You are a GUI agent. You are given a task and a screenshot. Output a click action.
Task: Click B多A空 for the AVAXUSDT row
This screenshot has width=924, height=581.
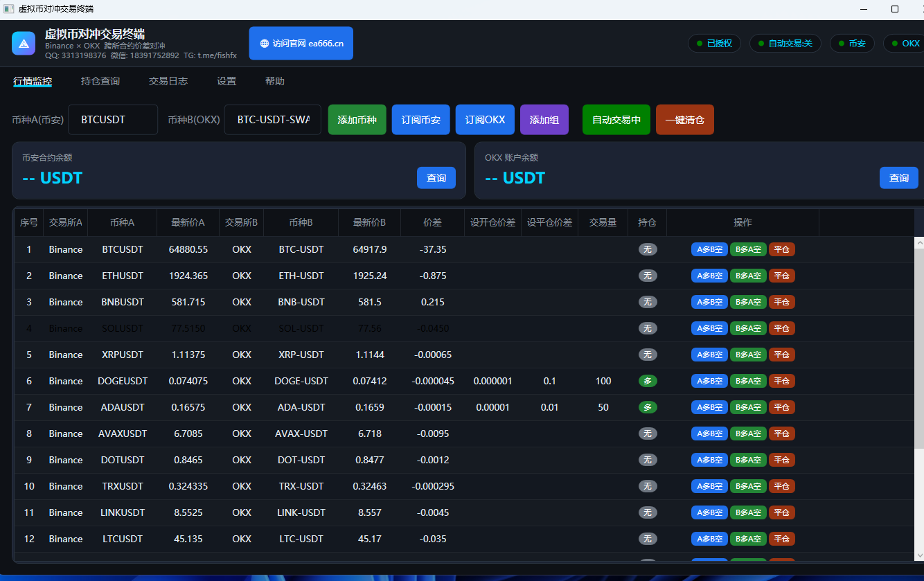click(x=748, y=433)
